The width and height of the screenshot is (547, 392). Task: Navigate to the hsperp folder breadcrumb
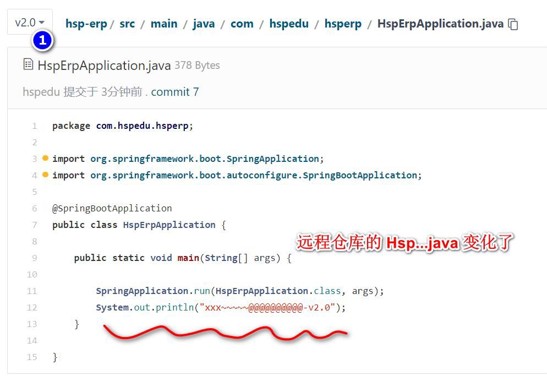coord(343,24)
